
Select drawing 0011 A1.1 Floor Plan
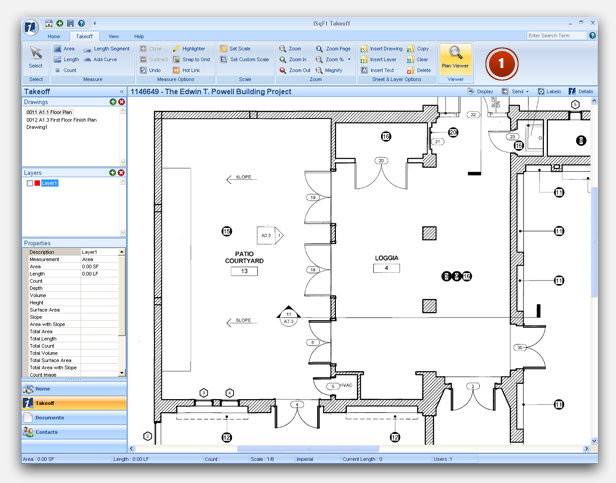coord(49,112)
